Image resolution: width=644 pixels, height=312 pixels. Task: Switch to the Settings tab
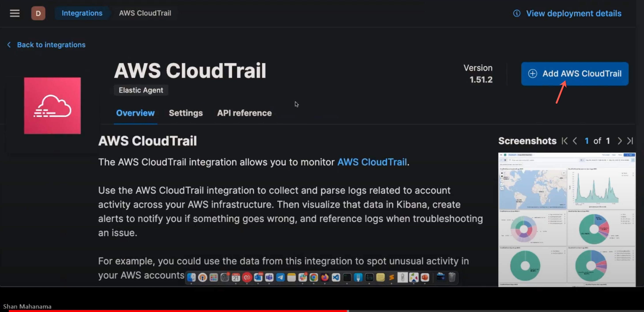[186, 113]
